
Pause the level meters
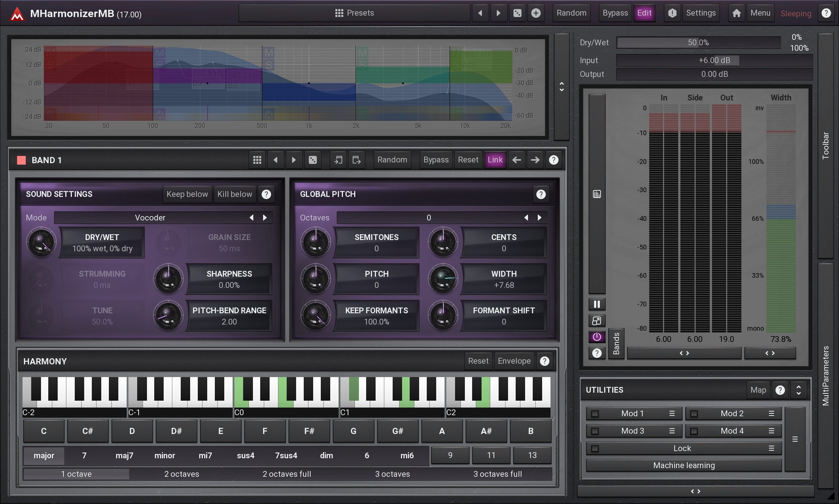coord(597,304)
